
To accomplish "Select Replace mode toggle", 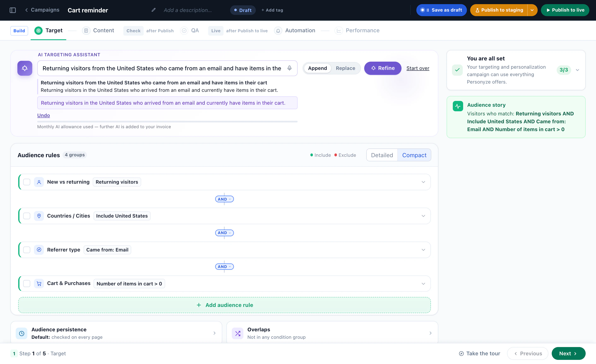I will (x=345, y=68).
